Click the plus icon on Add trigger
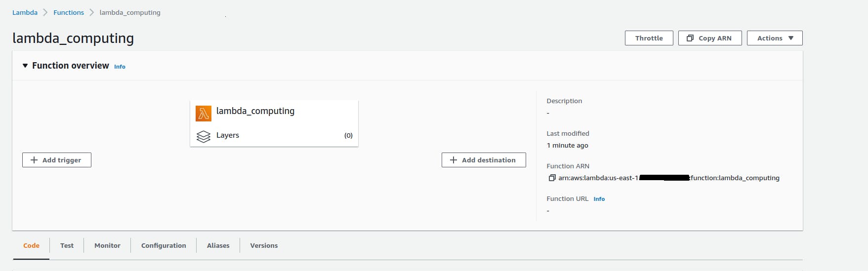The height and width of the screenshot is (271, 868). click(34, 160)
